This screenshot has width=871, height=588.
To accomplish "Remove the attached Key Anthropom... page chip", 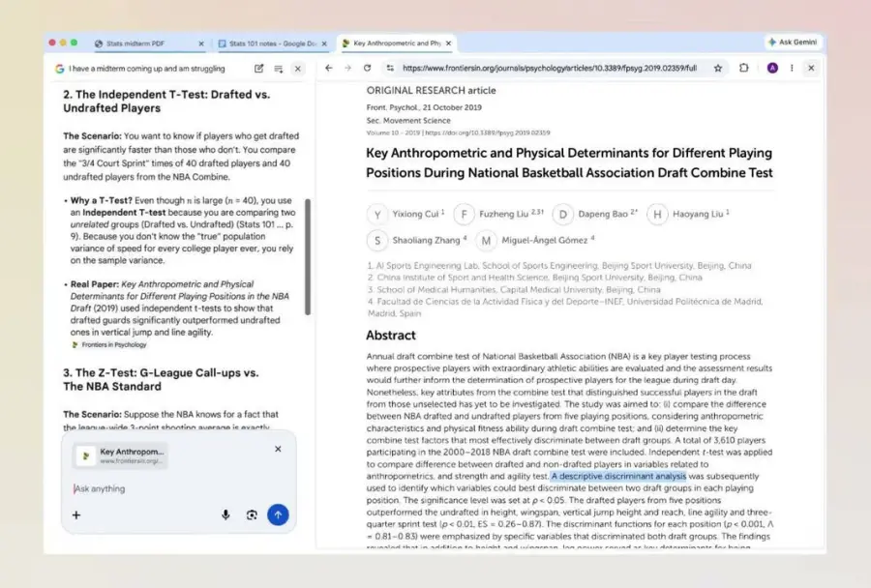I will [x=278, y=449].
